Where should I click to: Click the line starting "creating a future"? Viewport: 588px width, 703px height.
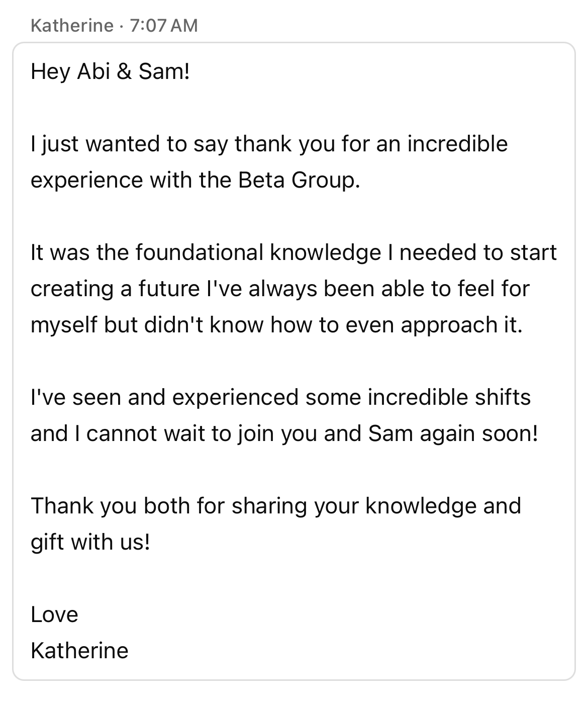280,289
